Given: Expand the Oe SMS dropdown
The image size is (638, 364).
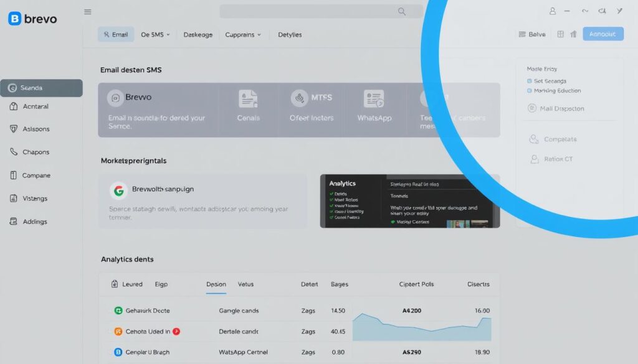Looking at the screenshot, I should pos(155,34).
